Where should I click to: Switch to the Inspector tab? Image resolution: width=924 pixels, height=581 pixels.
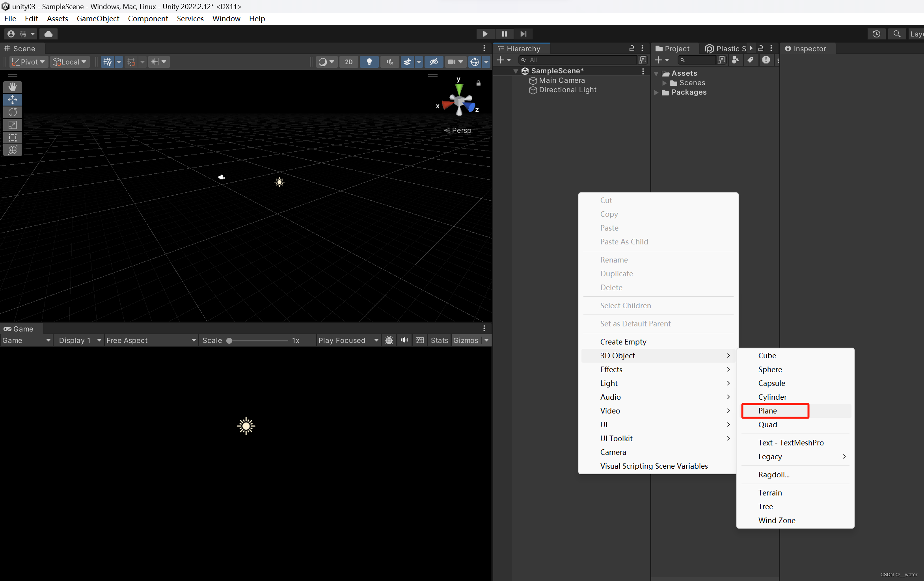pos(807,48)
